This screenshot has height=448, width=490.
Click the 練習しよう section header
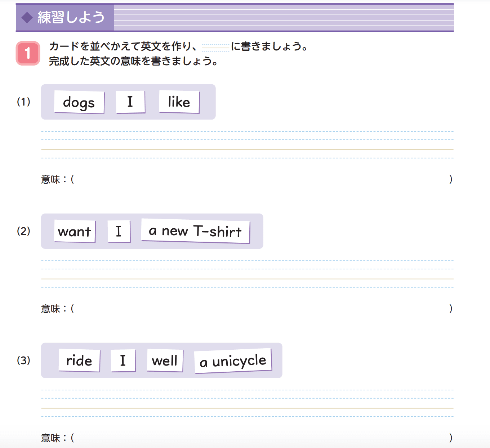pos(71,18)
